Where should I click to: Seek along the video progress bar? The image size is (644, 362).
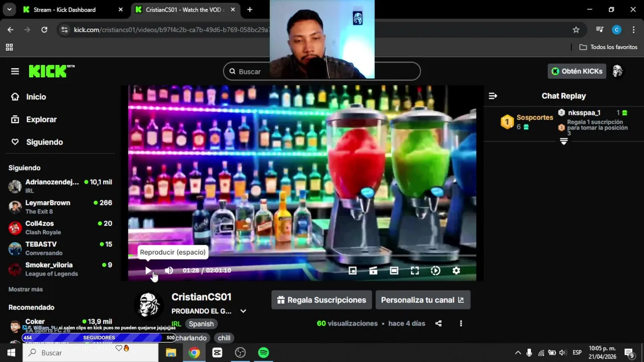tap(302, 256)
